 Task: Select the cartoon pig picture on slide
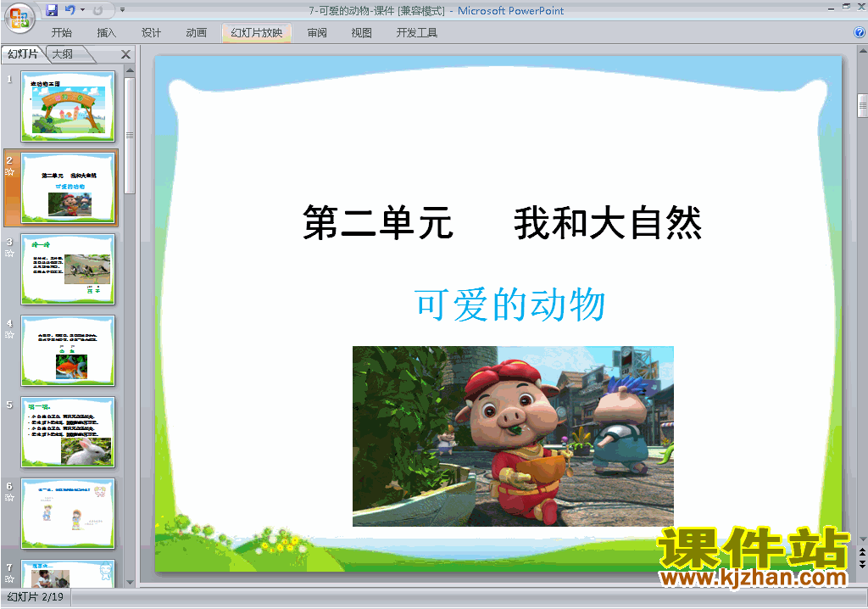(513, 436)
